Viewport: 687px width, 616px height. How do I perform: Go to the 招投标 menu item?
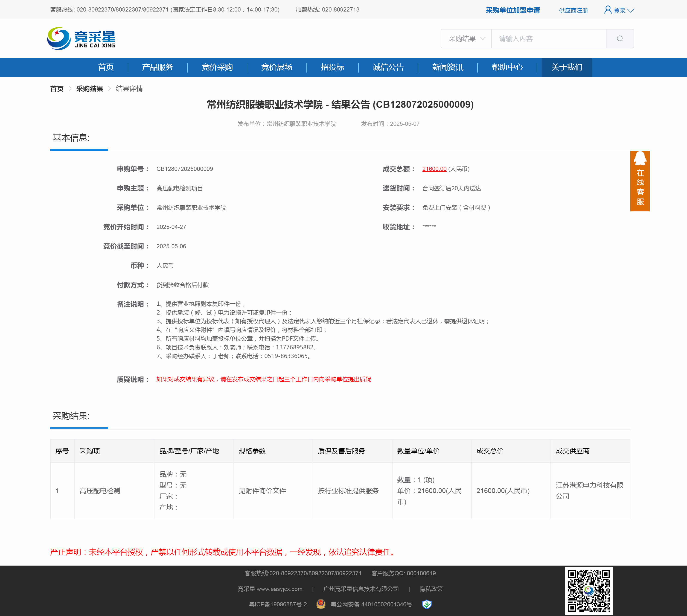click(x=332, y=67)
